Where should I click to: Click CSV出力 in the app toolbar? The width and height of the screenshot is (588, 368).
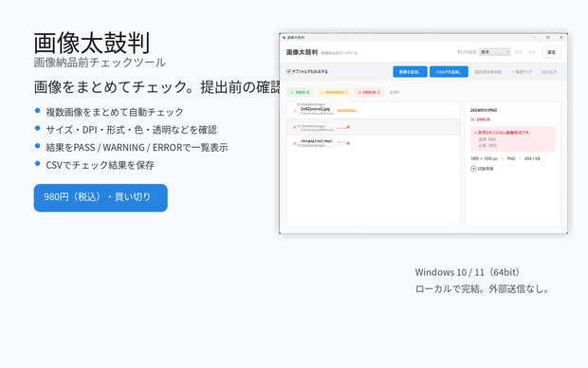pos(549,72)
